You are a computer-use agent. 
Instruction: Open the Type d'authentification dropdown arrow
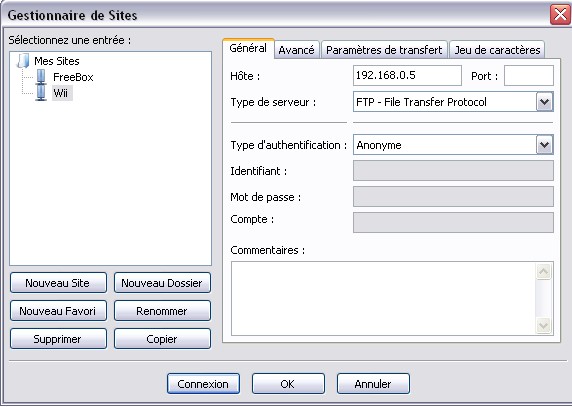[545, 145]
